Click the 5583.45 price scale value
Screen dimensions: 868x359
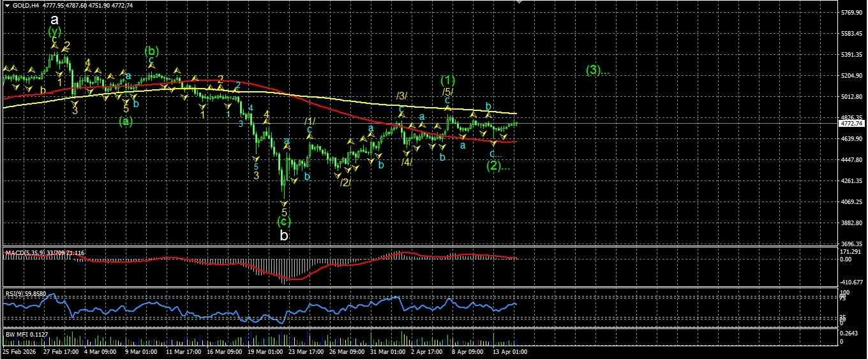pos(852,33)
